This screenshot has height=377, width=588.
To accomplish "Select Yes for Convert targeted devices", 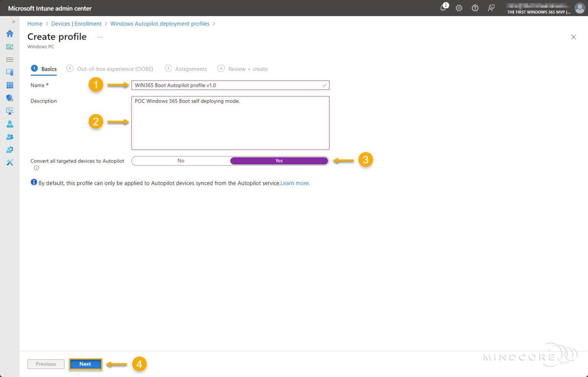I will point(279,161).
